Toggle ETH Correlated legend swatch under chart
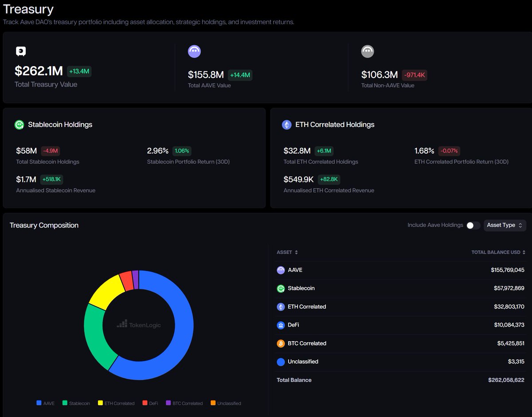The height and width of the screenshot is (417, 532). point(100,403)
